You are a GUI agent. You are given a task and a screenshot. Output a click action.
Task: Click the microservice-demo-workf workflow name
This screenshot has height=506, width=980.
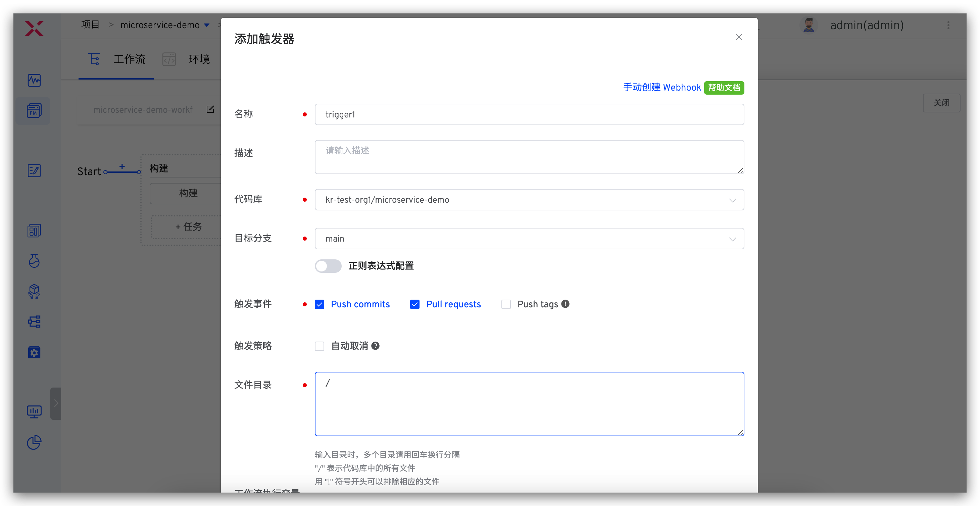pos(143,110)
